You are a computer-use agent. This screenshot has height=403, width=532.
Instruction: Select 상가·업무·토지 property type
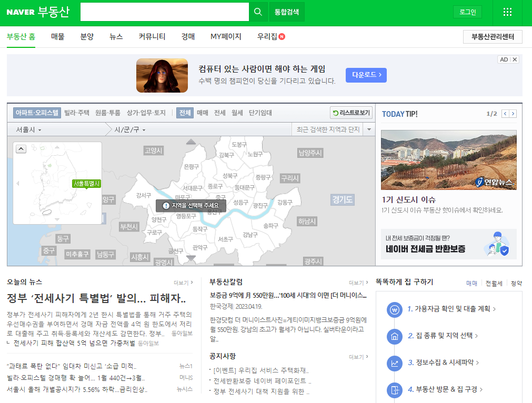point(146,113)
